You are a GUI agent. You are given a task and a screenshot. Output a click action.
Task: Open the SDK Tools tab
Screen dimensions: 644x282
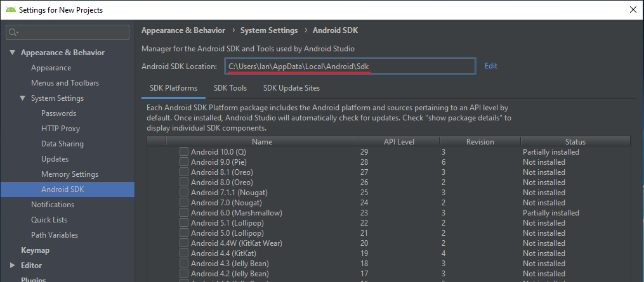230,88
